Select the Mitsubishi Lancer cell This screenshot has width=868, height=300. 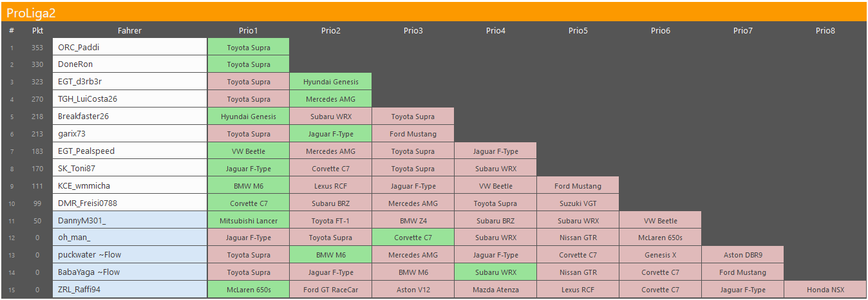coord(248,221)
